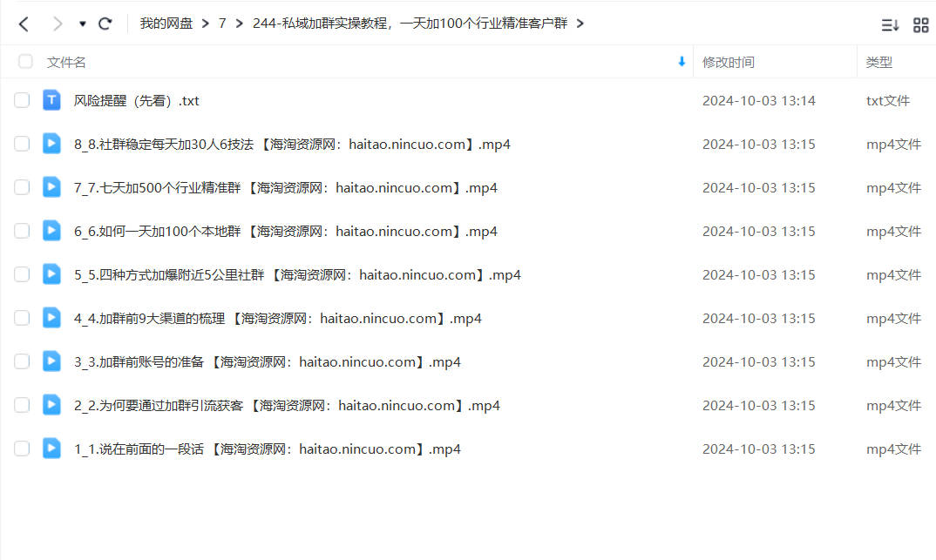Click video icon of 1_1.说在前面 file
Screen dimensions: 936x560
point(52,449)
